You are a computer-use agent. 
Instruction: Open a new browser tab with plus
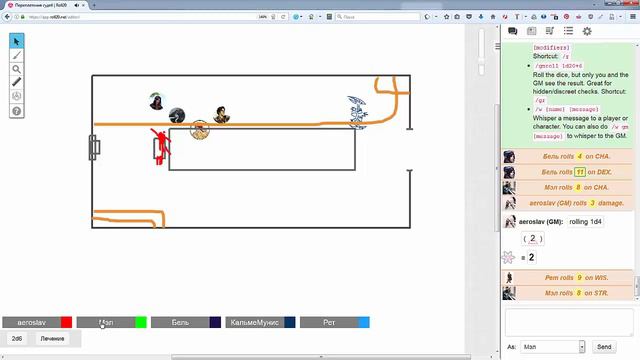[94, 5]
